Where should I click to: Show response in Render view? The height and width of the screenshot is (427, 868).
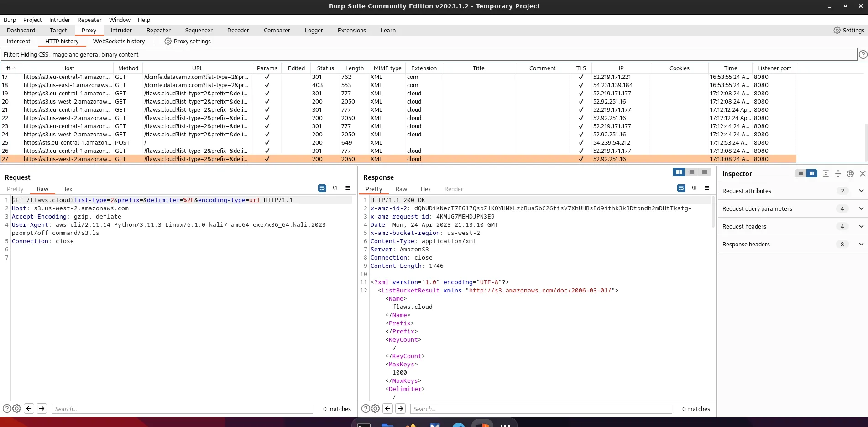[454, 189]
